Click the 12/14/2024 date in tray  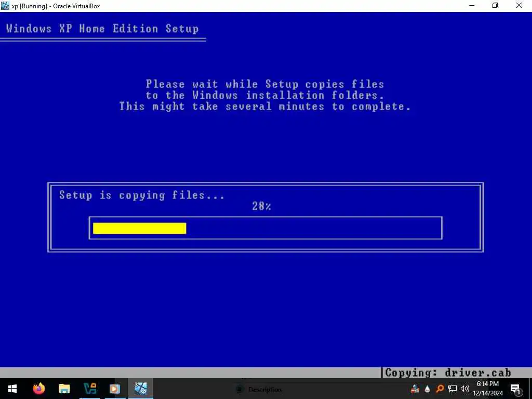488,393
